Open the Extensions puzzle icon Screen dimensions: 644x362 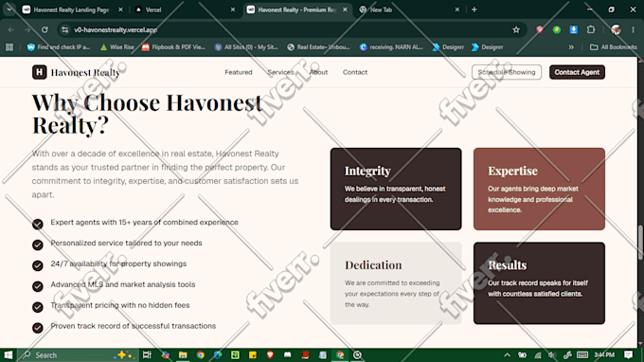[591, 29]
